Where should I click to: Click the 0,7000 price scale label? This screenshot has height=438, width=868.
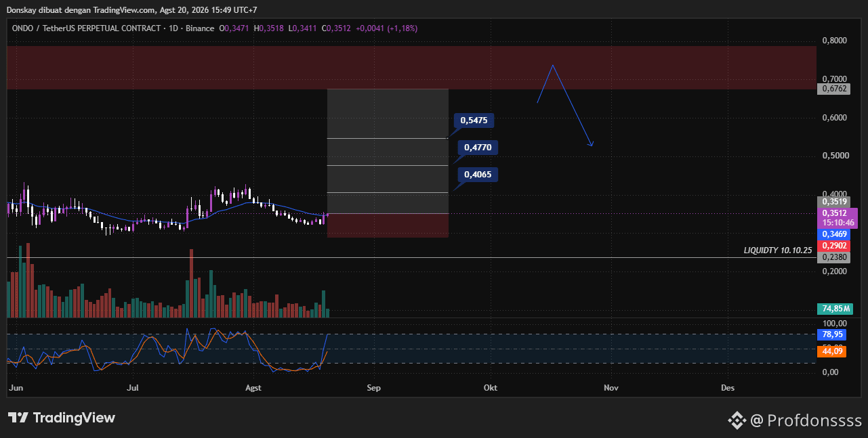(834, 79)
